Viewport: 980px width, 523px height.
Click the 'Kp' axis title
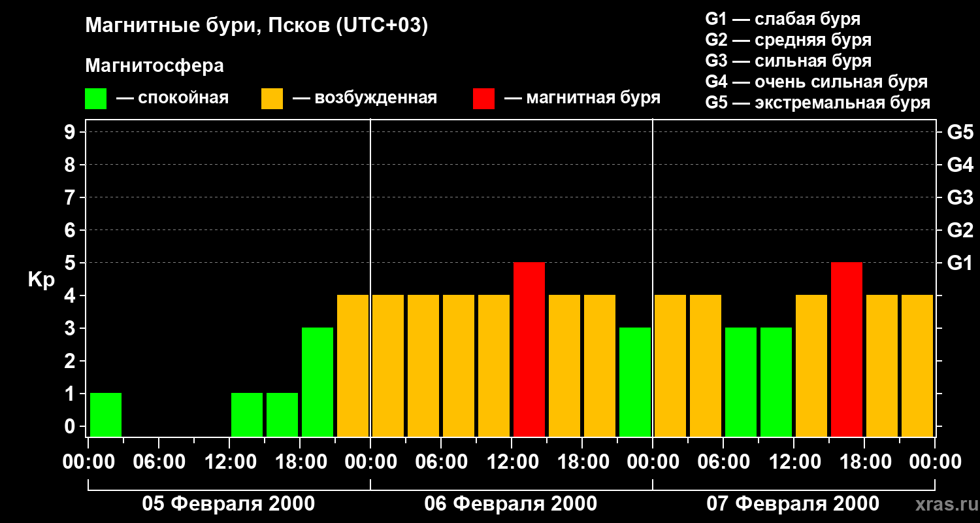pos(41,280)
